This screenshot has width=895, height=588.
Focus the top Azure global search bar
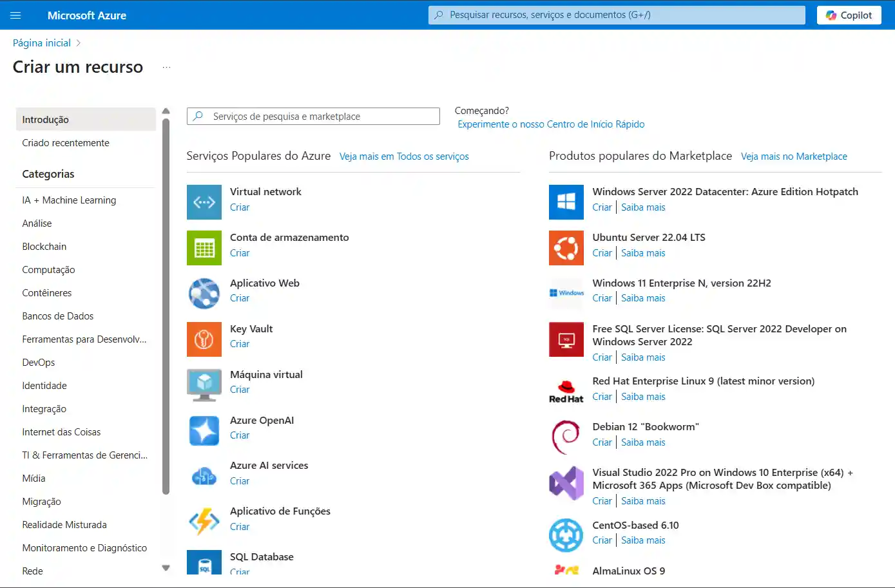coord(617,15)
